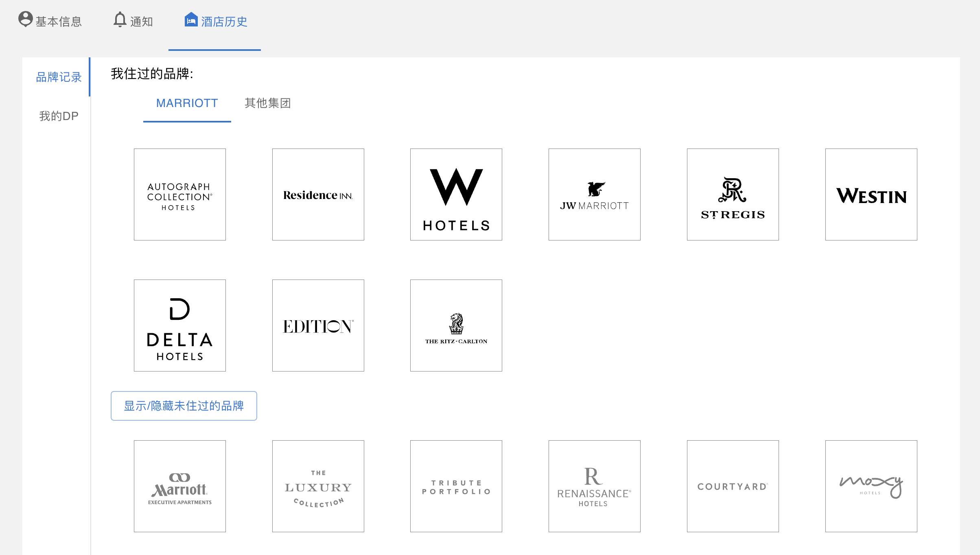Click the Residence Inn brand logo
980x555 pixels.
point(318,194)
